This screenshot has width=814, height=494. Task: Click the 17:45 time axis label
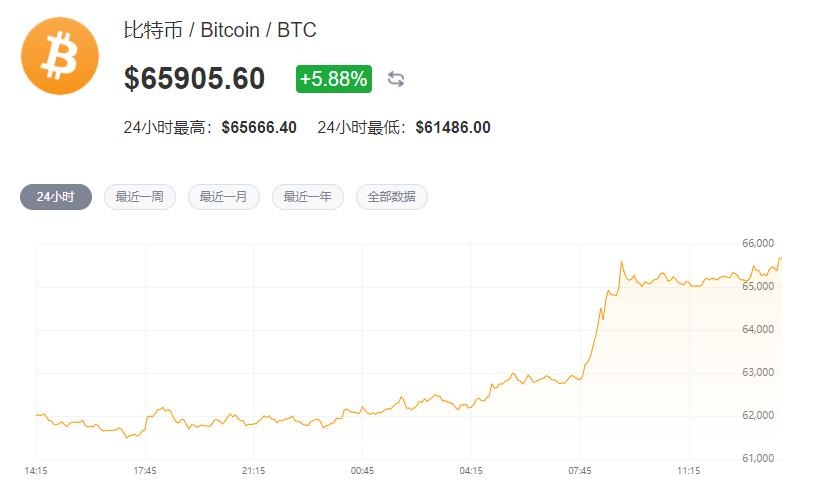click(x=145, y=469)
